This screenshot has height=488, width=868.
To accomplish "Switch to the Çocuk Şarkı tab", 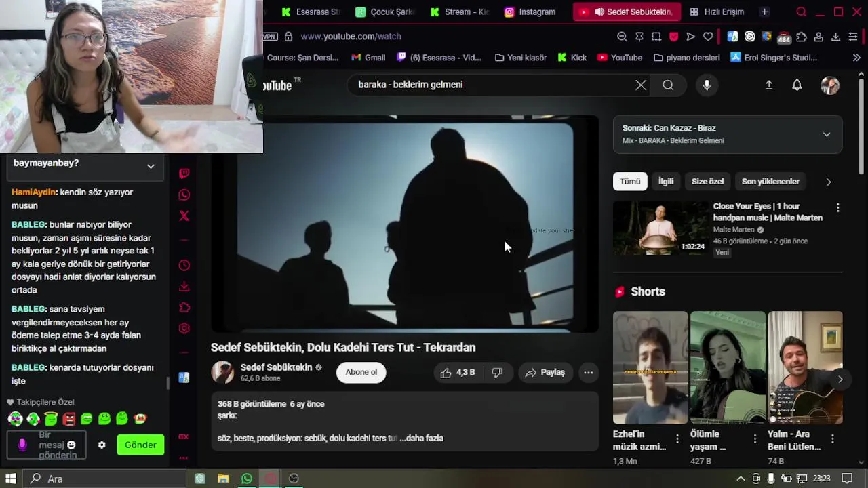I will [385, 12].
